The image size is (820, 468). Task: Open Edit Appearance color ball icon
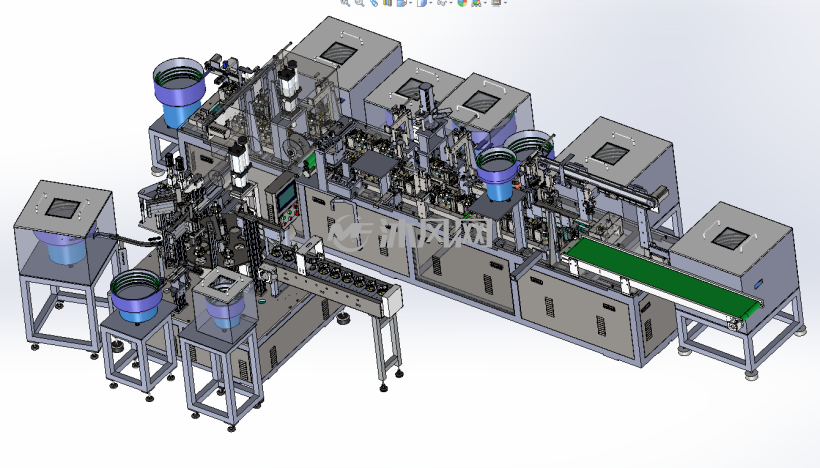[x=462, y=2]
